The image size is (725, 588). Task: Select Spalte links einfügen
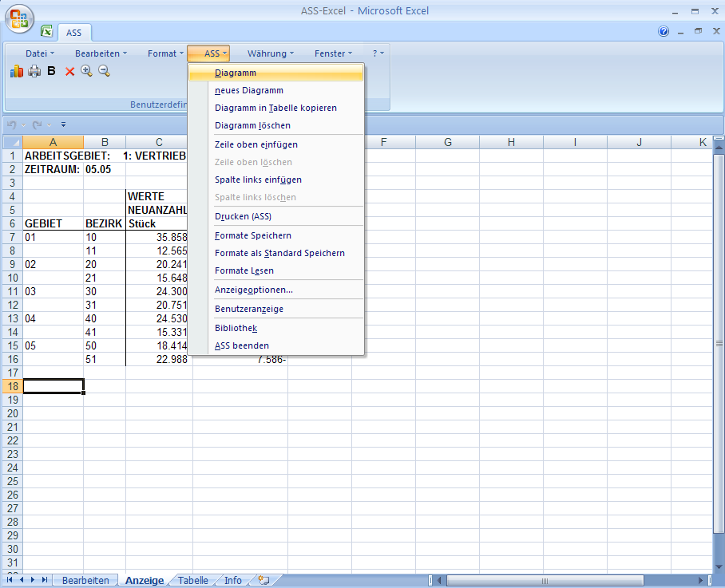[x=276, y=180]
